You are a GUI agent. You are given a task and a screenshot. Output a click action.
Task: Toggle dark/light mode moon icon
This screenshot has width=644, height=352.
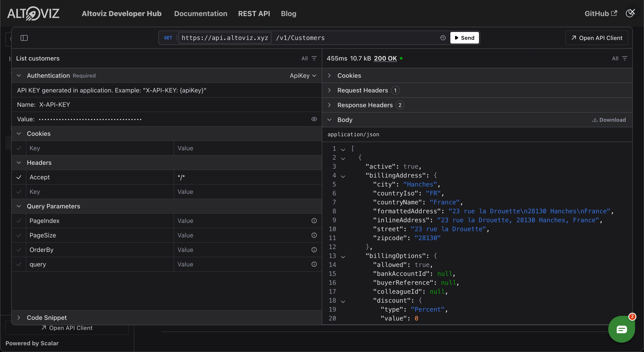[629, 13]
